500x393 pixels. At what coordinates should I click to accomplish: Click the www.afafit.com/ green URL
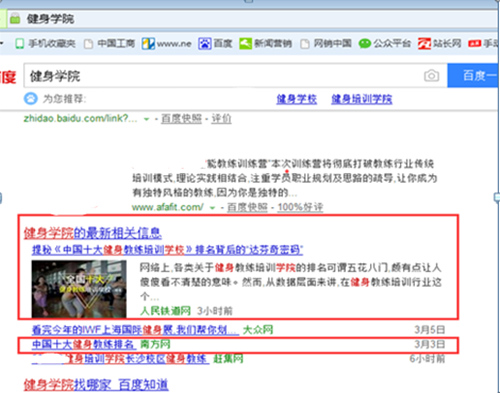click(168, 207)
